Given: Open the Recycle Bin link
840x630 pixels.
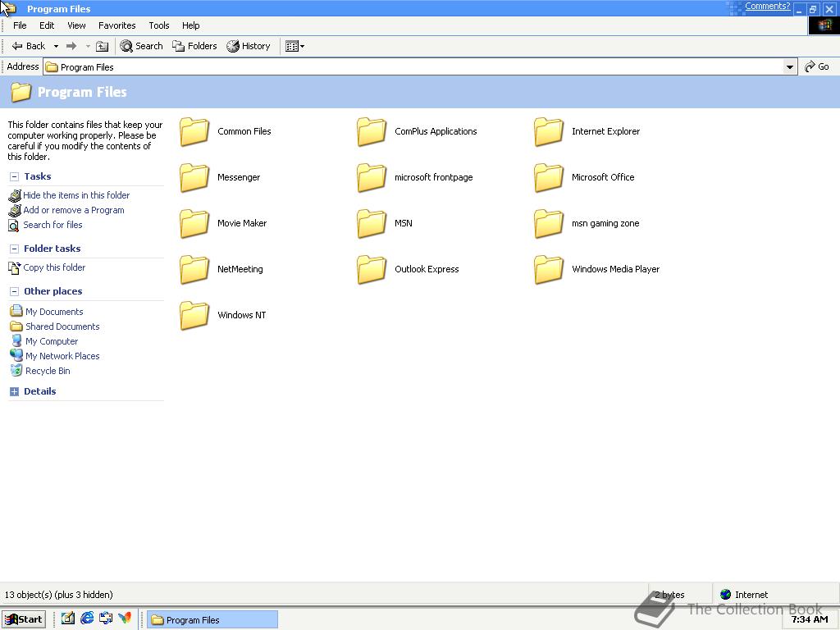Looking at the screenshot, I should click(x=48, y=371).
